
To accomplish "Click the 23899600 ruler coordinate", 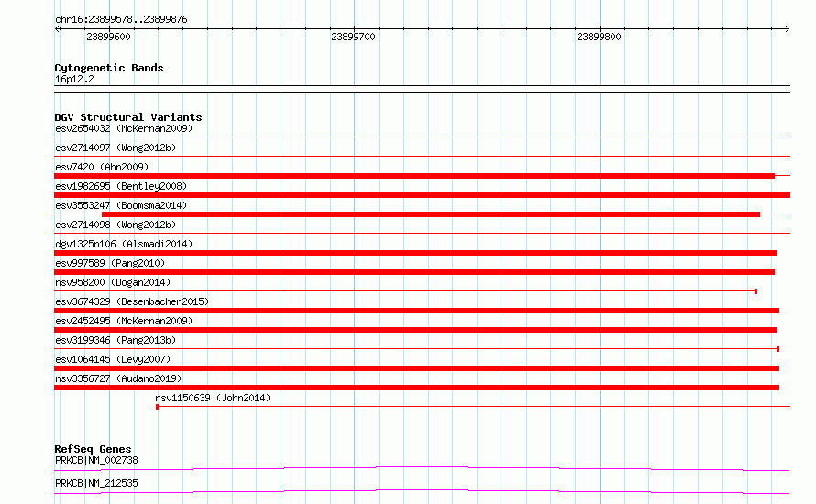I will point(108,37).
